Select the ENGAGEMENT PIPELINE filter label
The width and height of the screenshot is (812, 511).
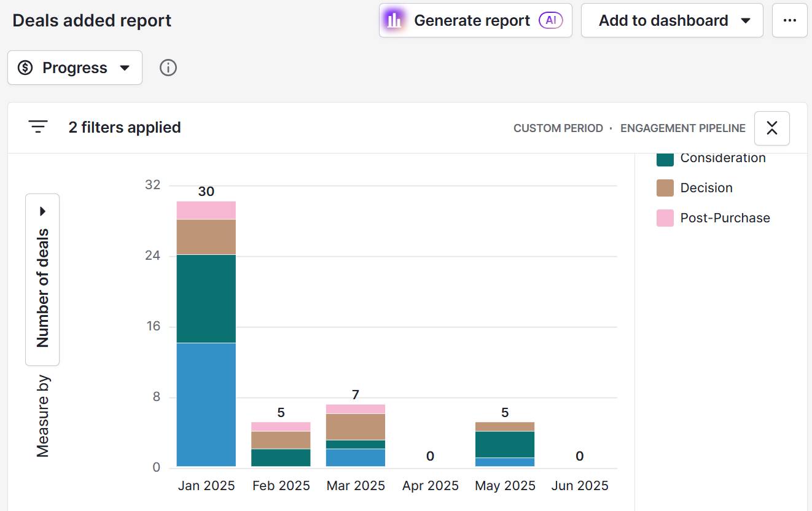(682, 128)
